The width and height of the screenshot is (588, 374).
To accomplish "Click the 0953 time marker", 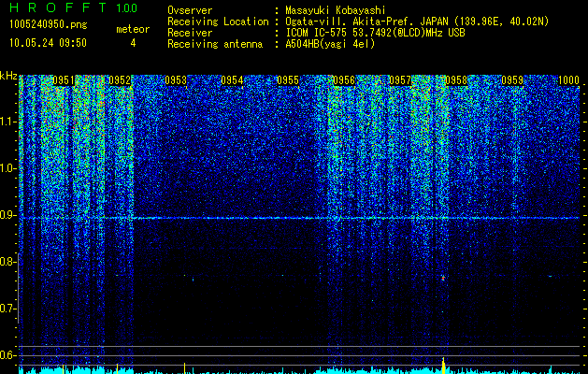I will (176, 80).
